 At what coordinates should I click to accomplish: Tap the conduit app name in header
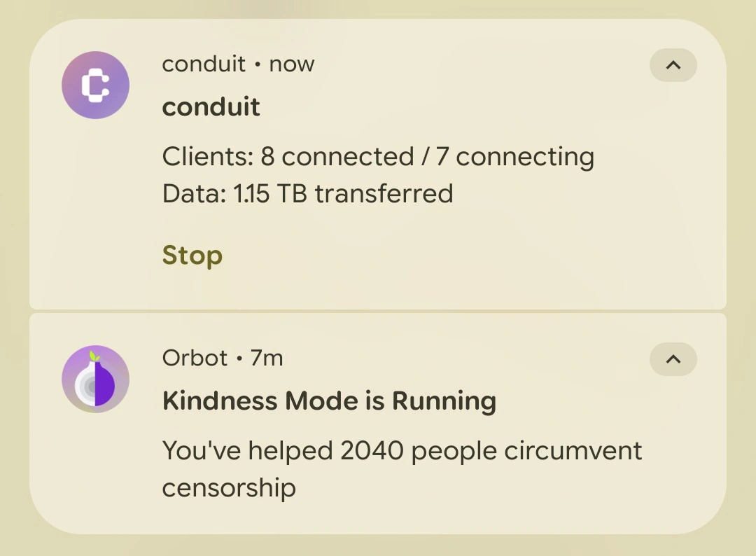click(x=204, y=64)
